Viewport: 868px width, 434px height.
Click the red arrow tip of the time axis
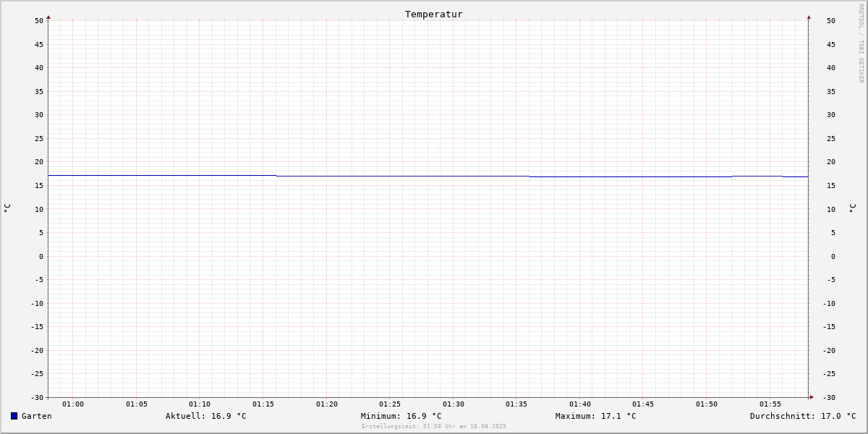pos(812,397)
